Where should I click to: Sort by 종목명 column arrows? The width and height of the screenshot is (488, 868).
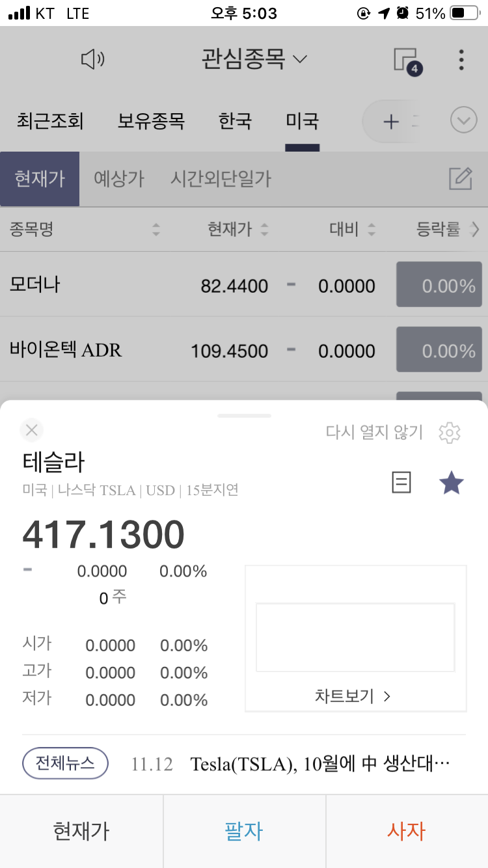click(x=156, y=229)
